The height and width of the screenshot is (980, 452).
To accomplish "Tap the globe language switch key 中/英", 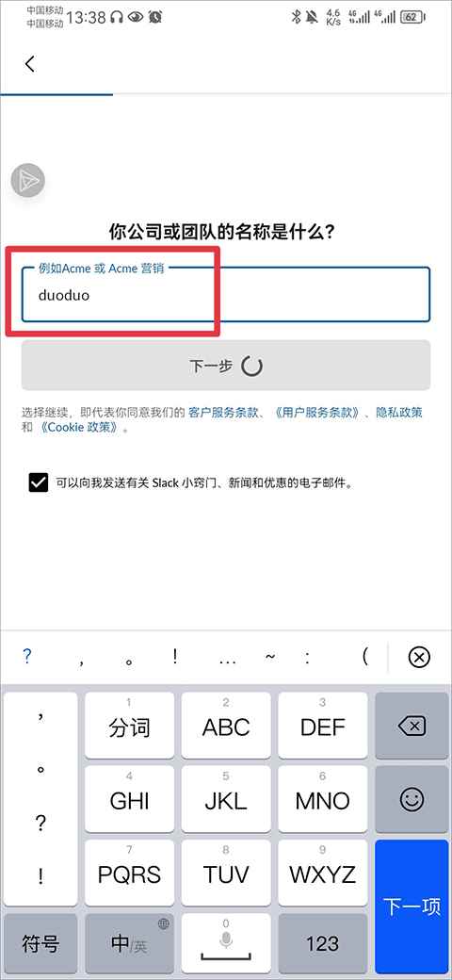I will 129,943.
